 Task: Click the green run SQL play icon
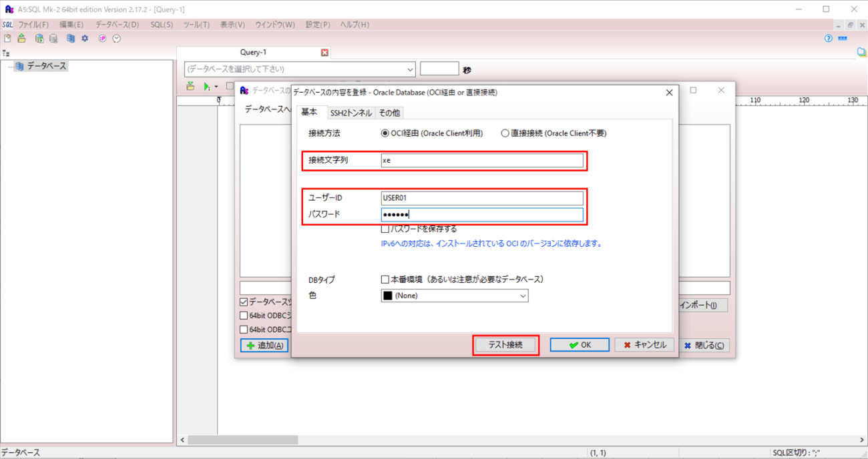coord(207,87)
